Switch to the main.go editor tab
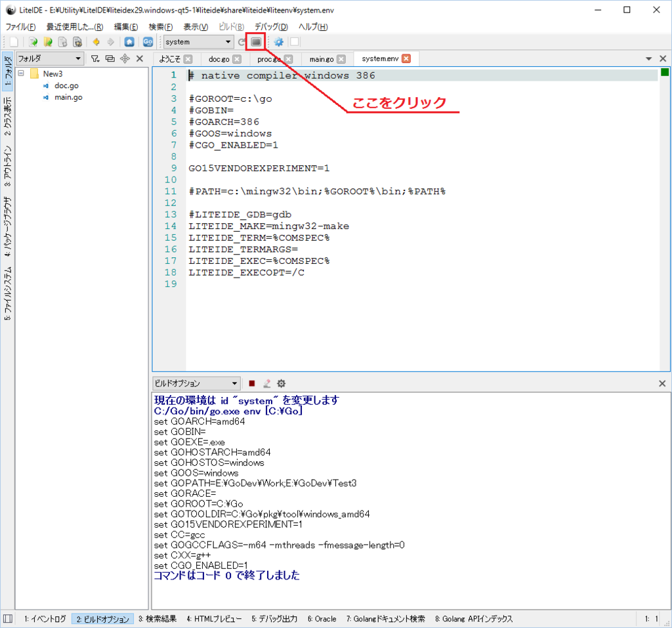The image size is (672, 628). click(322, 59)
